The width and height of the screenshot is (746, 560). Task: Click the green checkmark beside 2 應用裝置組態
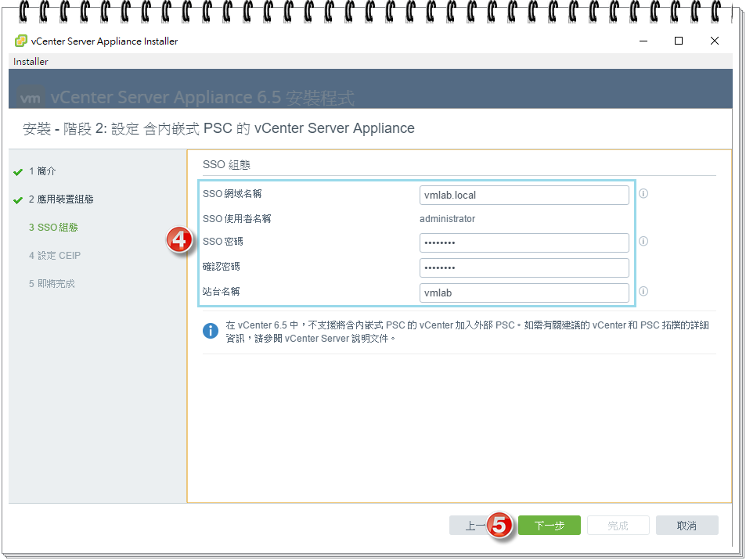[x=18, y=200]
